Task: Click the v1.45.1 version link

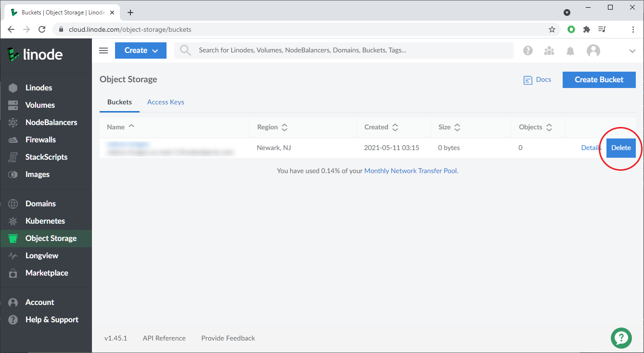Action: pos(116,338)
